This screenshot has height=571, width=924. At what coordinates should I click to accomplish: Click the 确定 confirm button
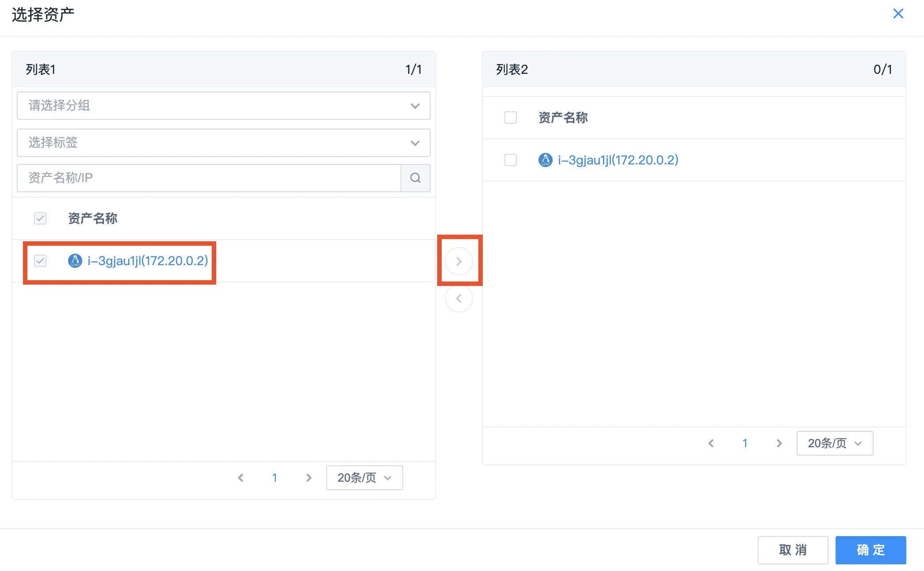coord(871,550)
